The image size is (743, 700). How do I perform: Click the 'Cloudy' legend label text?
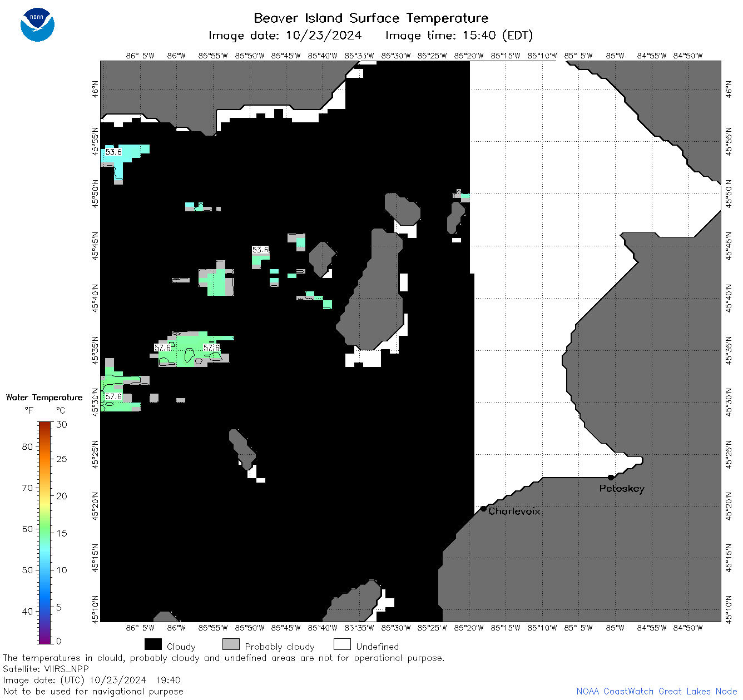tap(181, 647)
